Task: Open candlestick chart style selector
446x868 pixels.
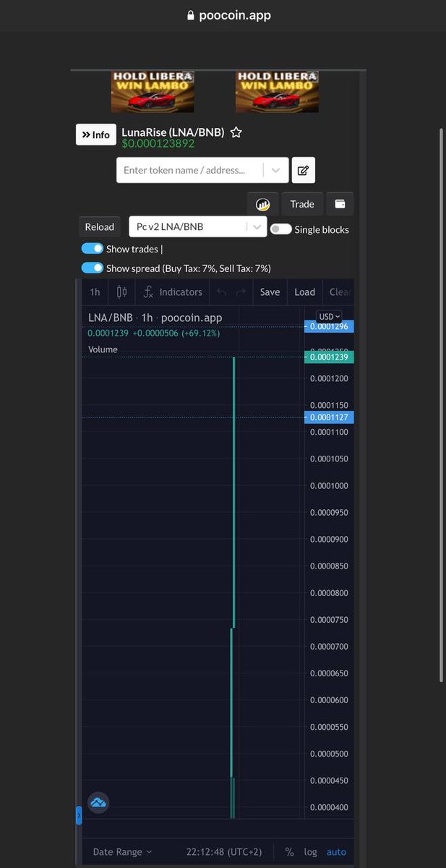Action: pos(122,292)
